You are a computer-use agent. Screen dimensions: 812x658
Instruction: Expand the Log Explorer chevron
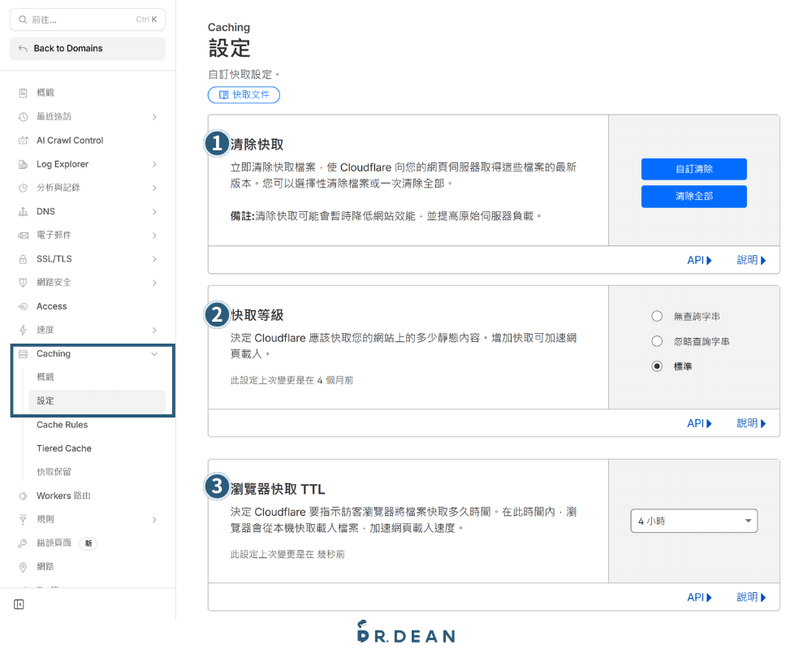[154, 164]
